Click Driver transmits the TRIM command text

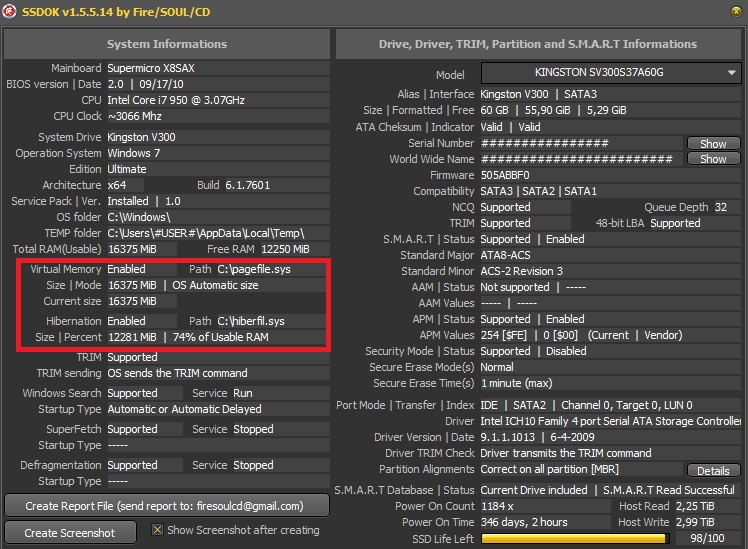point(566,453)
